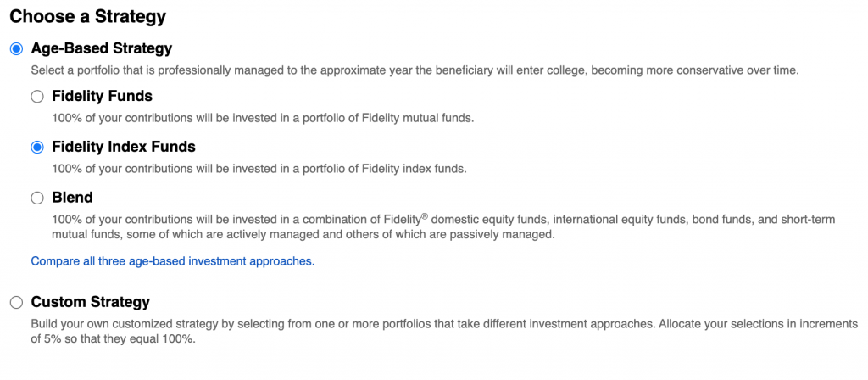
Task: Click the Fidelity mutual funds description line
Action: [x=263, y=118]
